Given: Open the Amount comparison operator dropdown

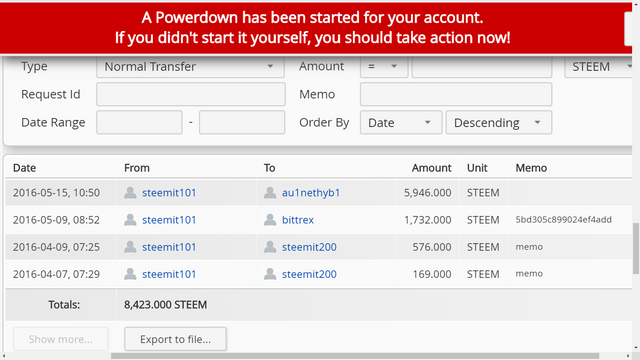Looking at the screenshot, I should point(384,67).
